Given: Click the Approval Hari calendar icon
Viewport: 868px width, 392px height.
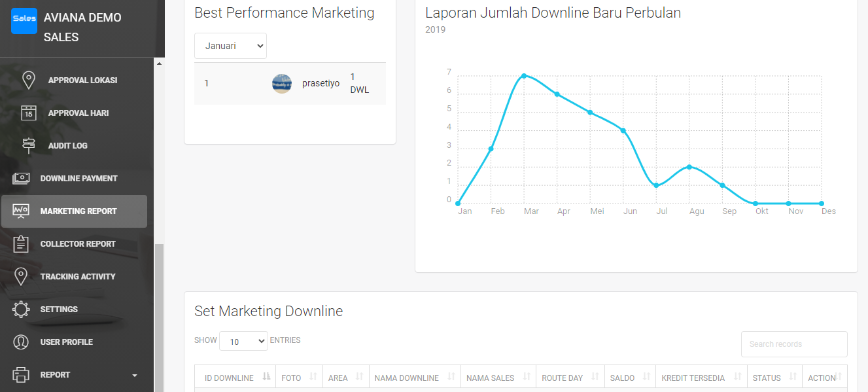Looking at the screenshot, I should [x=28, y=113].
